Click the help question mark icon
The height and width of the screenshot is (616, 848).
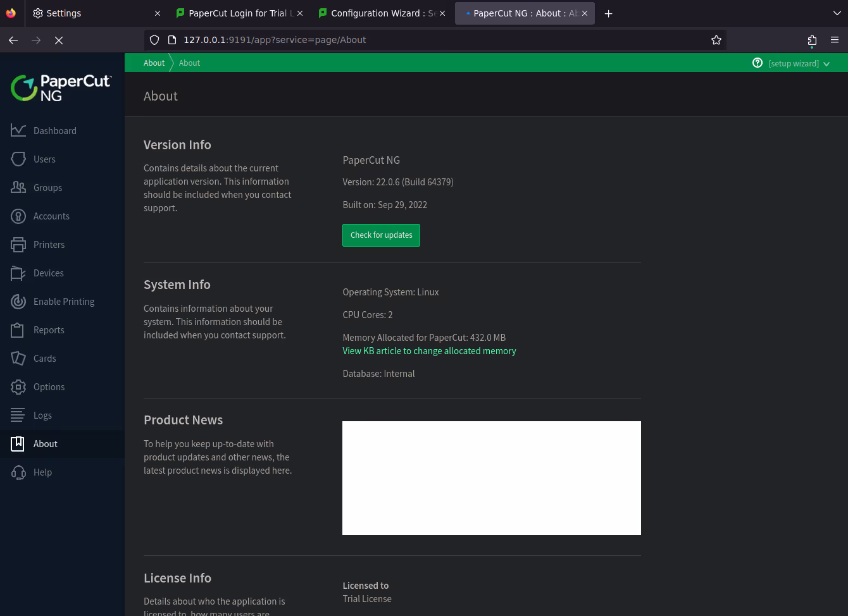(x=758, y=63)
